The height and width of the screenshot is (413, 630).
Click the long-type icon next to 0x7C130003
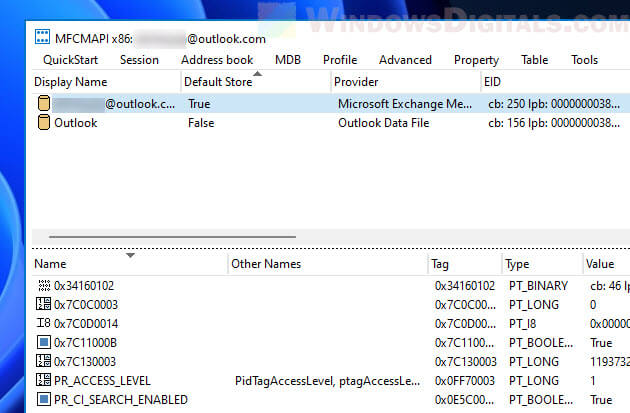43,361
